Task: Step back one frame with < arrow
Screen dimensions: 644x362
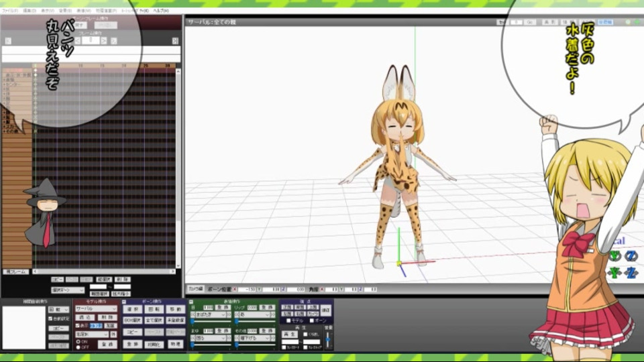Action: pyautogui.click(x=78, y=41)
